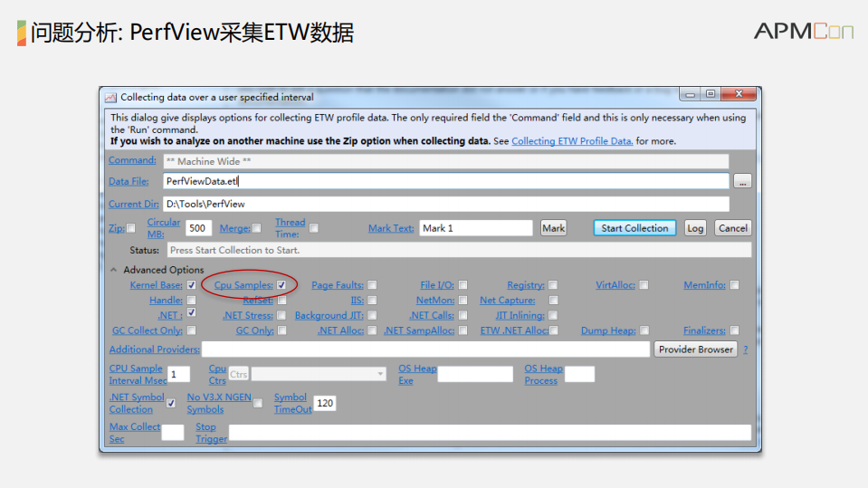Open the Mark Text help link
868x488 pixels.
point(391,228)
